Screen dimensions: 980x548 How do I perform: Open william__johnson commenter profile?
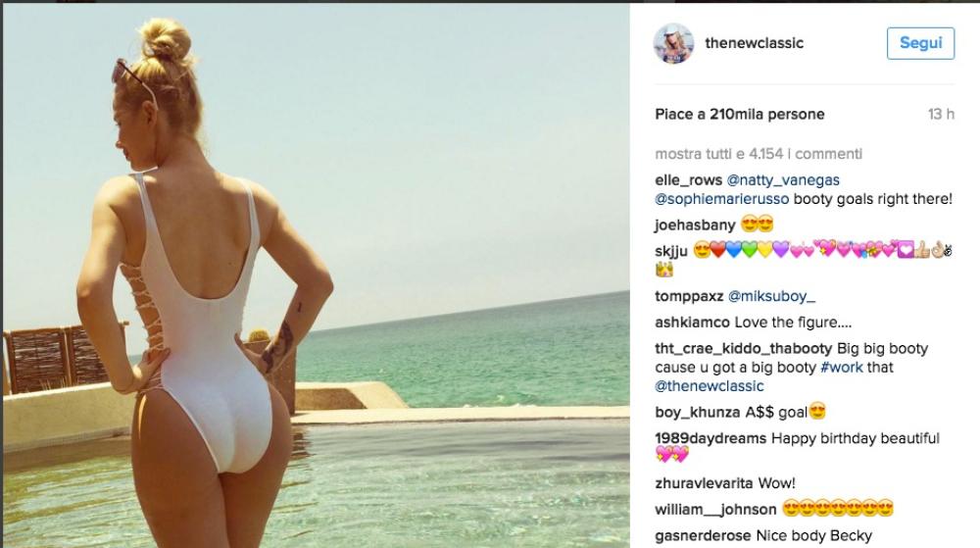pyautogui.click(x=715, y=510)
